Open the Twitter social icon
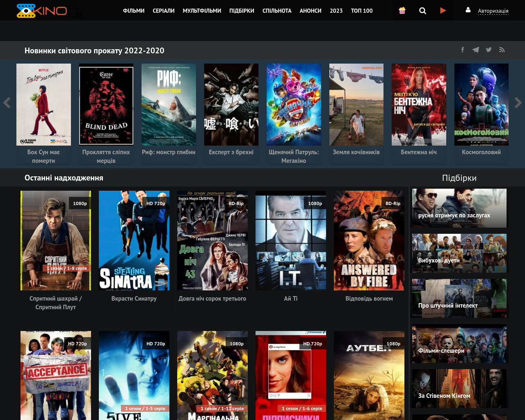The height and width of the screenshot is (420, 525). pyautogui.click(x=489, y=50)
